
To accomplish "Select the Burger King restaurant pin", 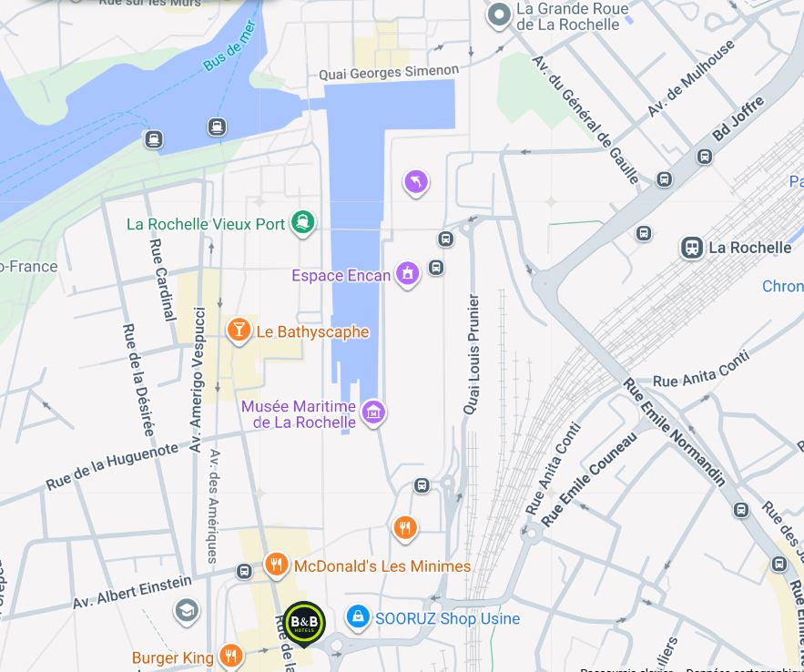I will (x=231, y=656).
